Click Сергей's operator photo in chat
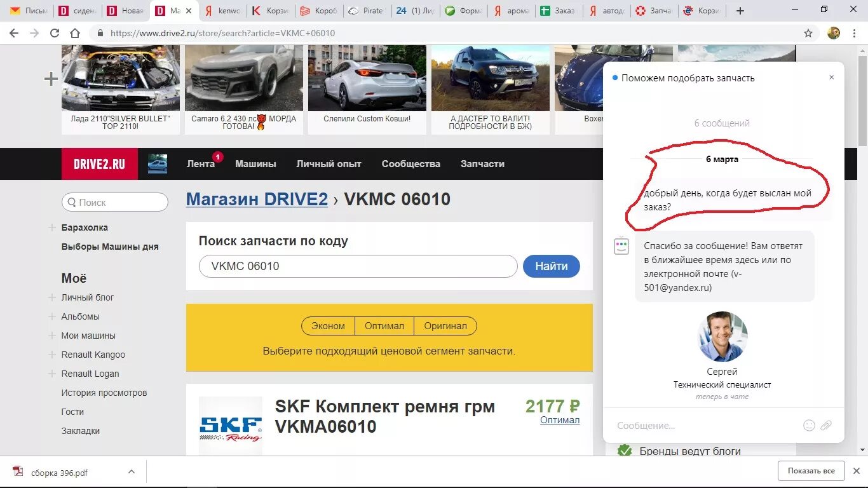Image resolution: width=868 pixels, height=488 pixels. (722, 336)
